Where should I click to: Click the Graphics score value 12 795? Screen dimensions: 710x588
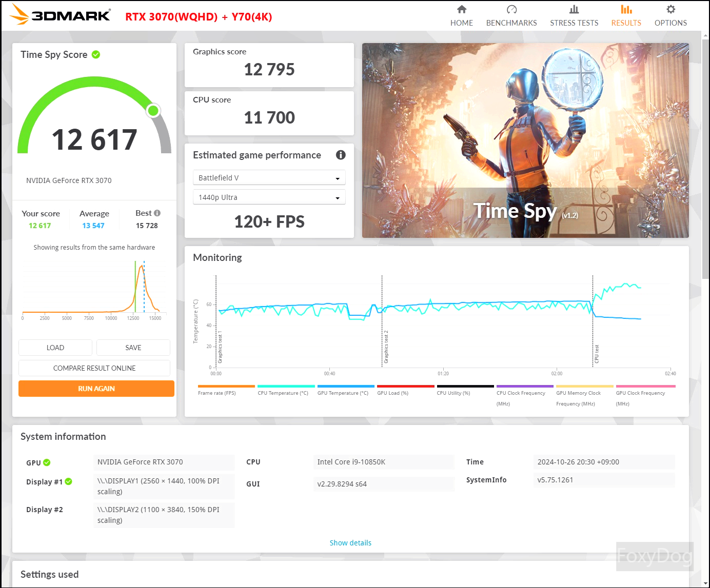click(x=269, y=69)
